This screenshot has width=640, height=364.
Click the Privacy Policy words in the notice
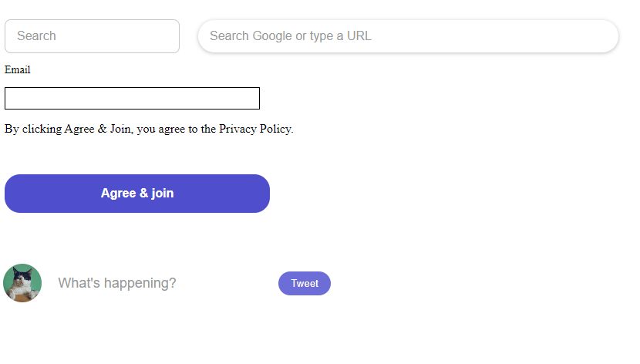[x=255, y=129]
